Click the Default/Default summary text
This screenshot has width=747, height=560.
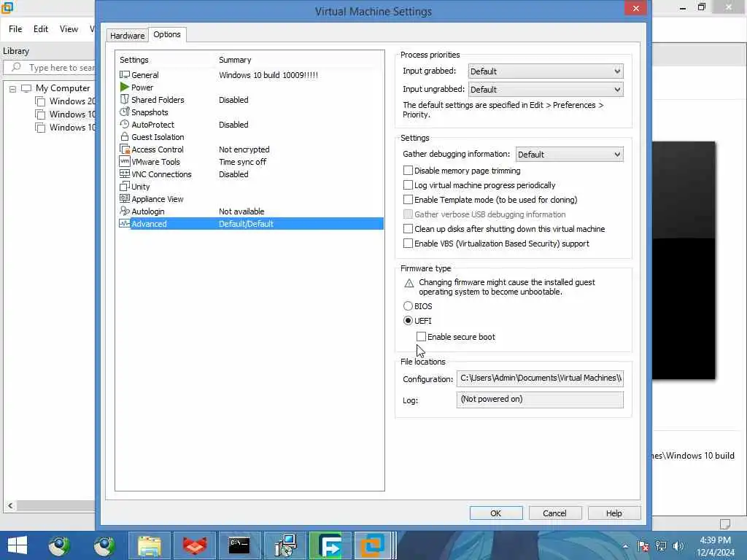coord(246,223)
